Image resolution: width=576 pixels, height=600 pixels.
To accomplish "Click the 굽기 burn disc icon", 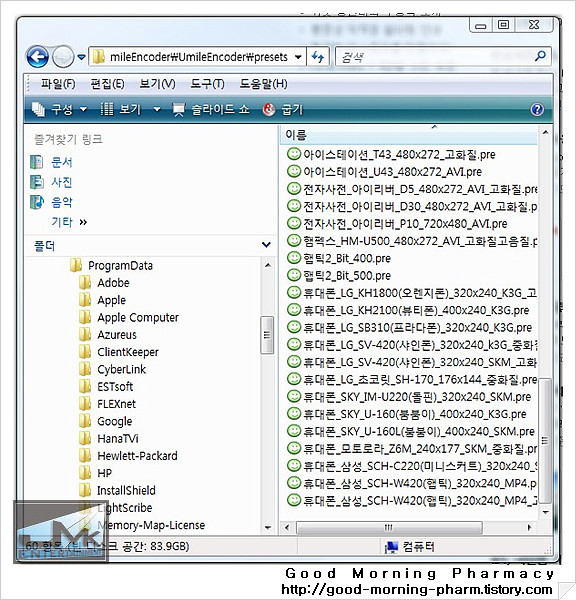I will 269,109.
